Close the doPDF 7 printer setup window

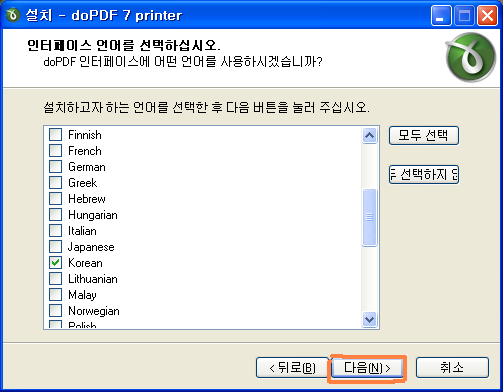[x=487, y=15]
